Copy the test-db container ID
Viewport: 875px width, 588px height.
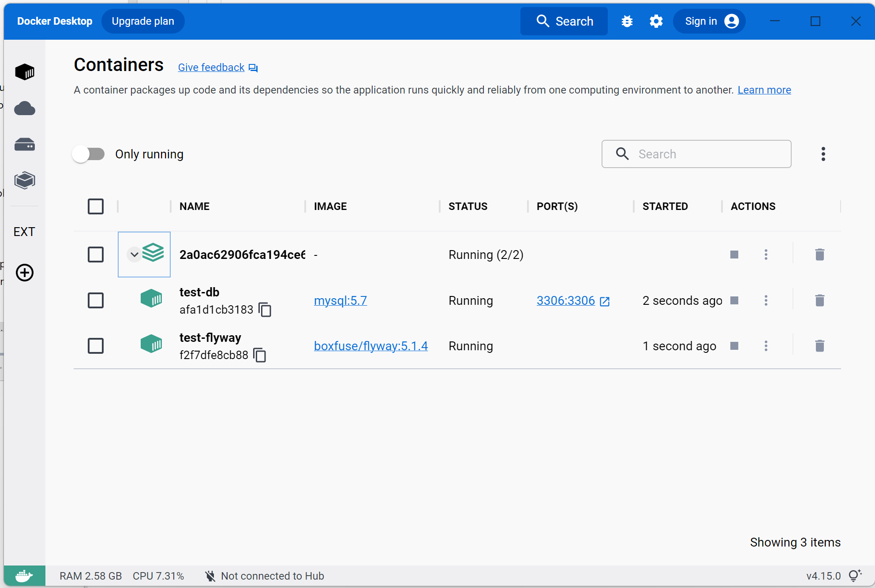[x=265, y=310]
